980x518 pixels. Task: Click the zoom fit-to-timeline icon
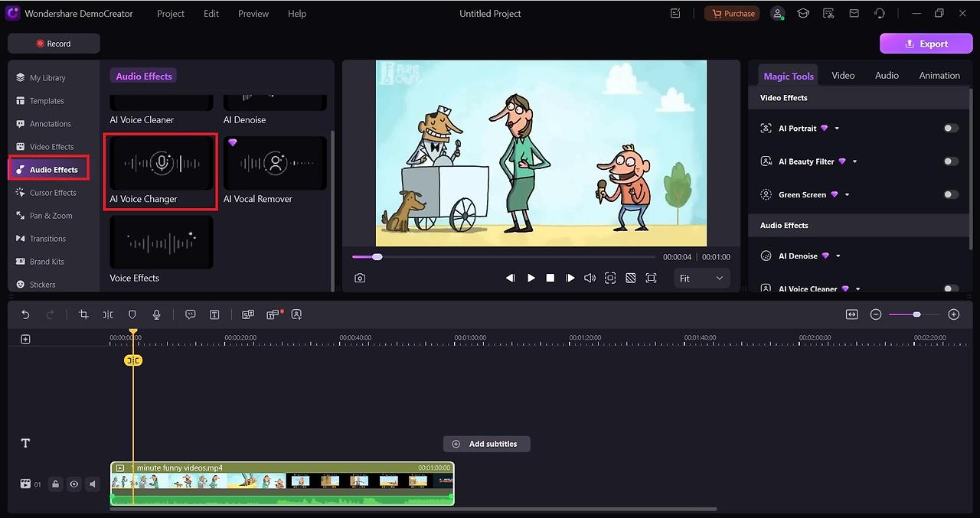(x=851, y=314)
